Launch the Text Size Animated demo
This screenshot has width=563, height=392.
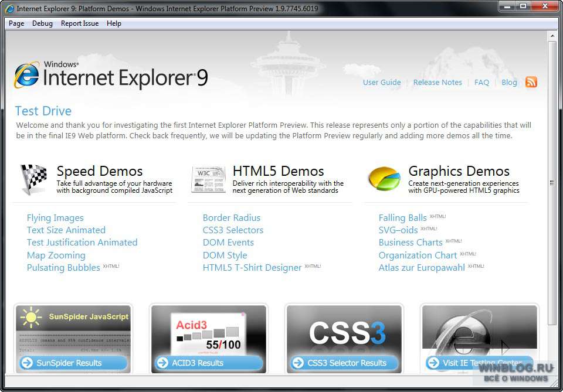pos(66,230)
